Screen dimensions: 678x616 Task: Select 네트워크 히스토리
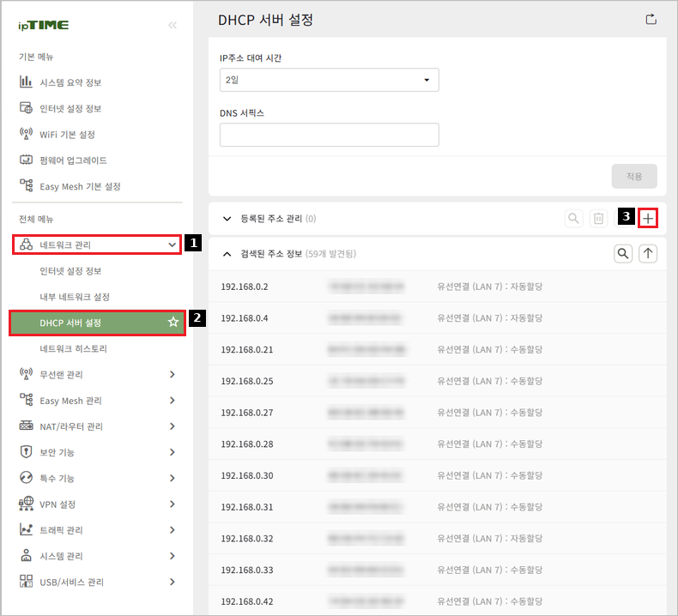73,349
